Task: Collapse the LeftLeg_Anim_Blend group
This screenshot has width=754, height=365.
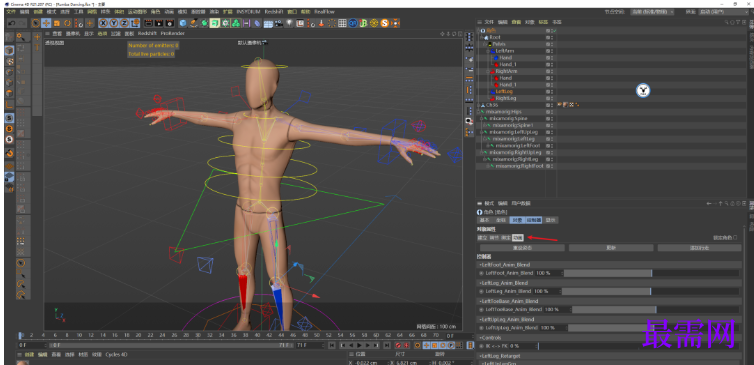Action: coord(479,283)
